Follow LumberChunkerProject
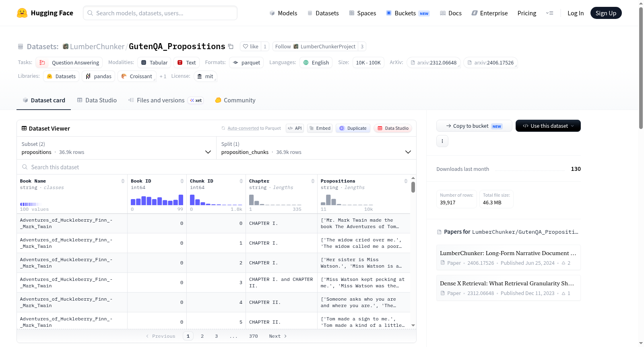This screenshot has height=347, width=644. 315,46
